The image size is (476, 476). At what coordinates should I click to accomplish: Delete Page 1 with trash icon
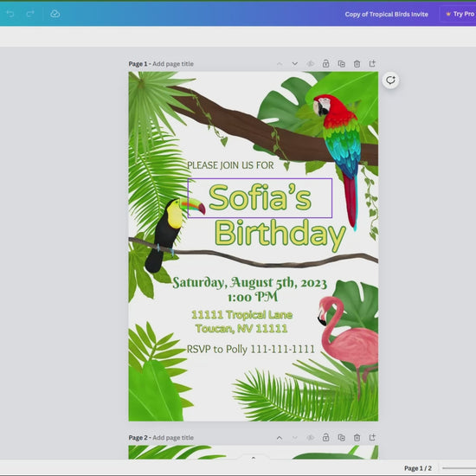coord(357,64)
